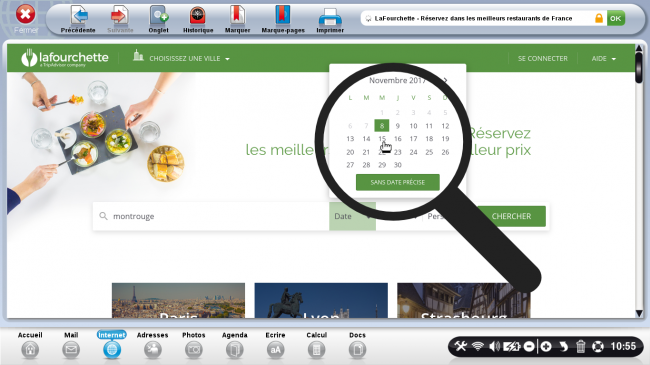Open the Calcul calculator app
This screenshot has width=650, height=365.
[x=316, y=345]
